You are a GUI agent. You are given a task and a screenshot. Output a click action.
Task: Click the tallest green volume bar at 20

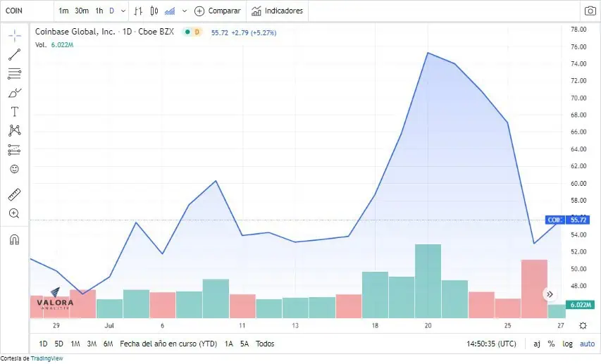coord(428,281)
